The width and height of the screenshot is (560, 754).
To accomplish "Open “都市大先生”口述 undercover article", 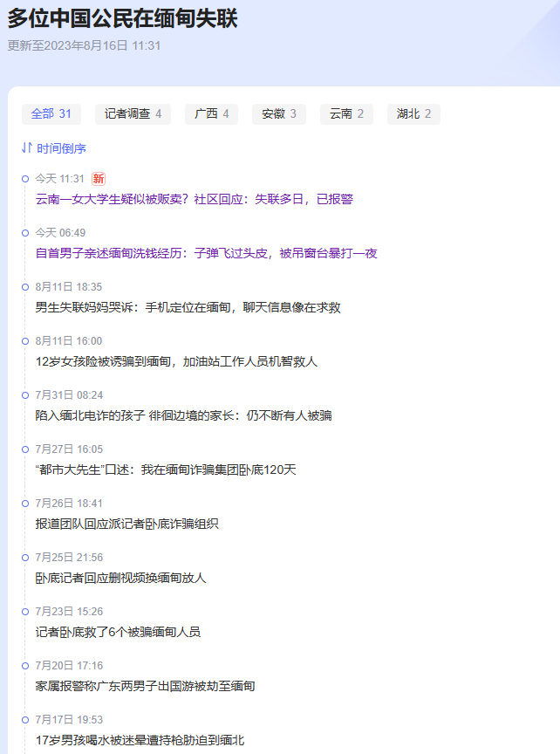I will [x=166, y=470].
